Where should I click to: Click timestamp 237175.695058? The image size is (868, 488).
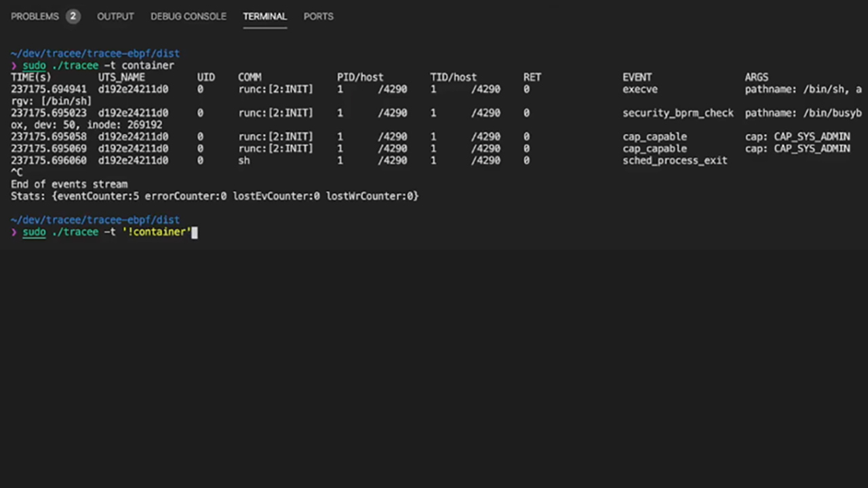(x=49, y=137)
